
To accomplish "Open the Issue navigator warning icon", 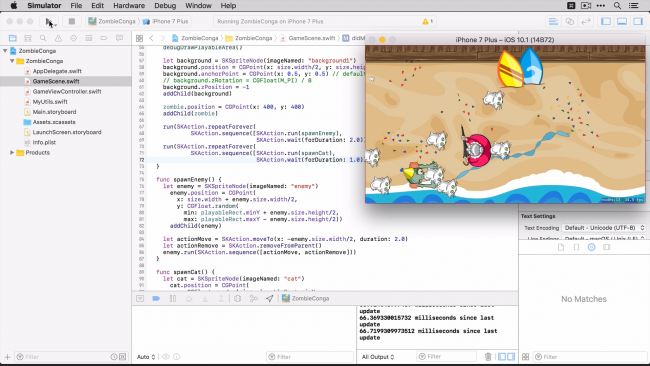I will pyautogui.click(x=58, y=38).
